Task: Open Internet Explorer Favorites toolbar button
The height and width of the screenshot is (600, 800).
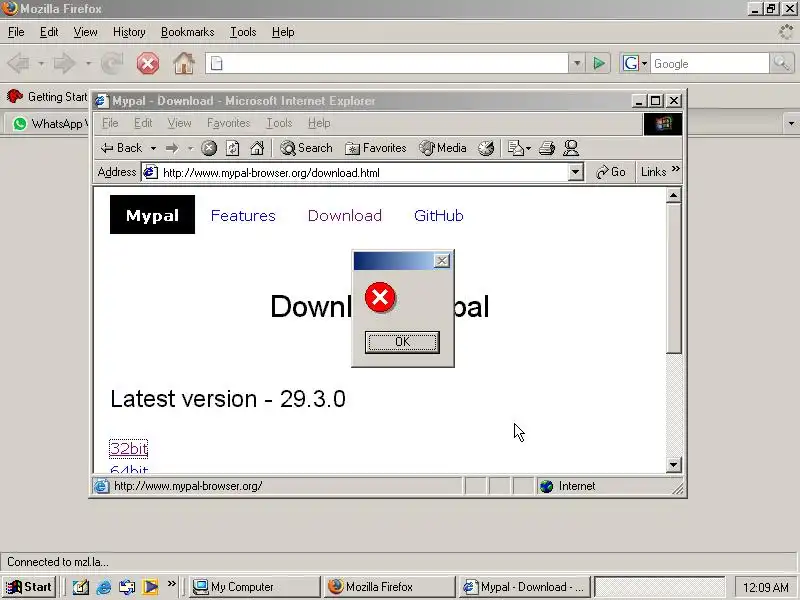Action: point(376,148)
